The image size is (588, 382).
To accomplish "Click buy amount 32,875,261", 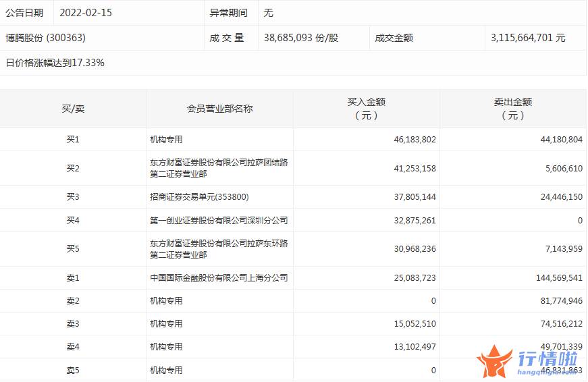I will pos(415,221).
